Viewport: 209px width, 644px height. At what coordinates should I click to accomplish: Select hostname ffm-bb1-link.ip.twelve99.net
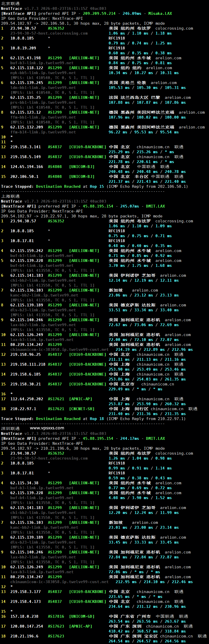(x=43, y=117)
